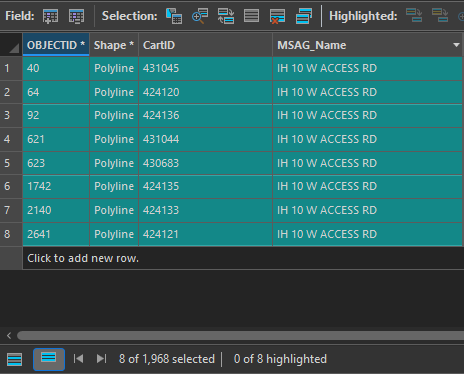
Task: Click CartID cell 424121
Action: [x=205, y=234]
